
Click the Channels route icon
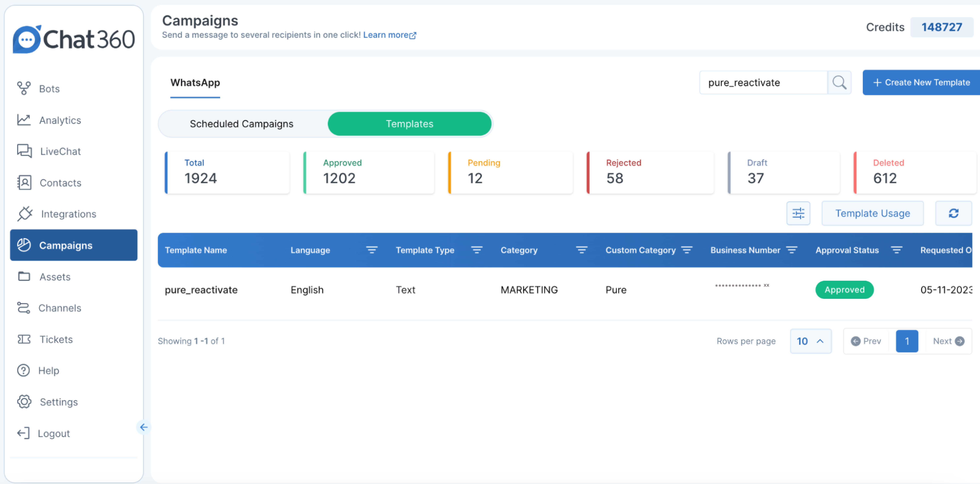tap(24, 308)
